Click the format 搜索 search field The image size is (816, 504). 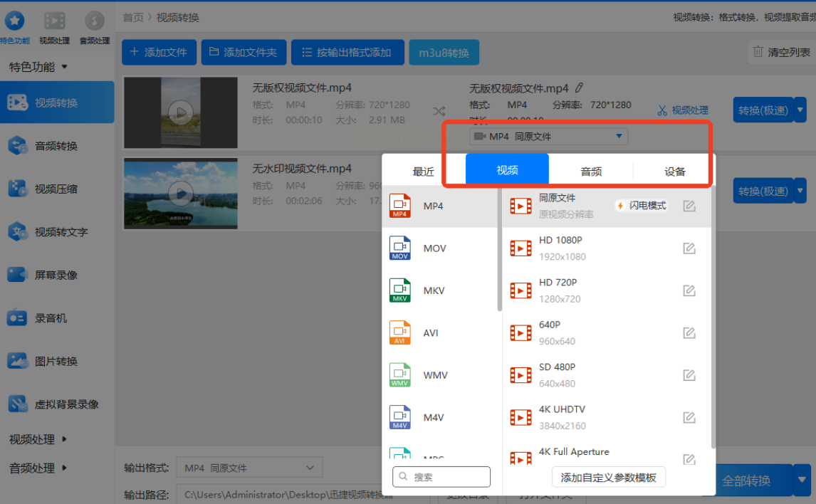point(441,476)
